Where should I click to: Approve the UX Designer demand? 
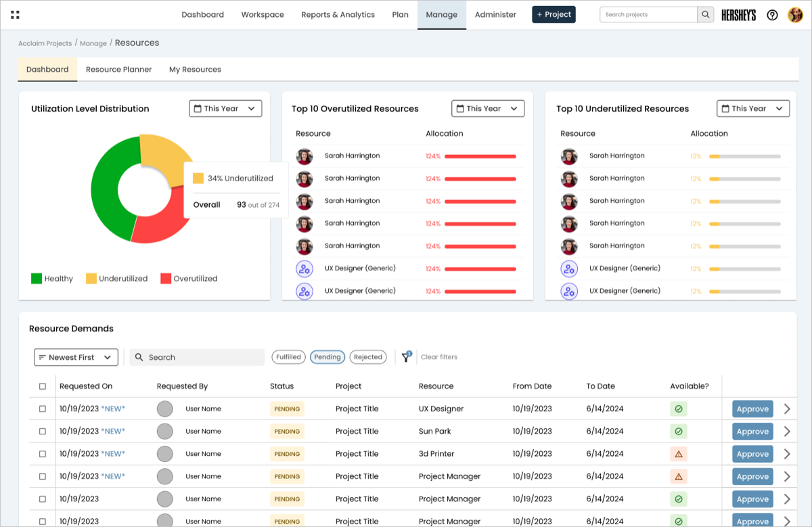[752, 409]
